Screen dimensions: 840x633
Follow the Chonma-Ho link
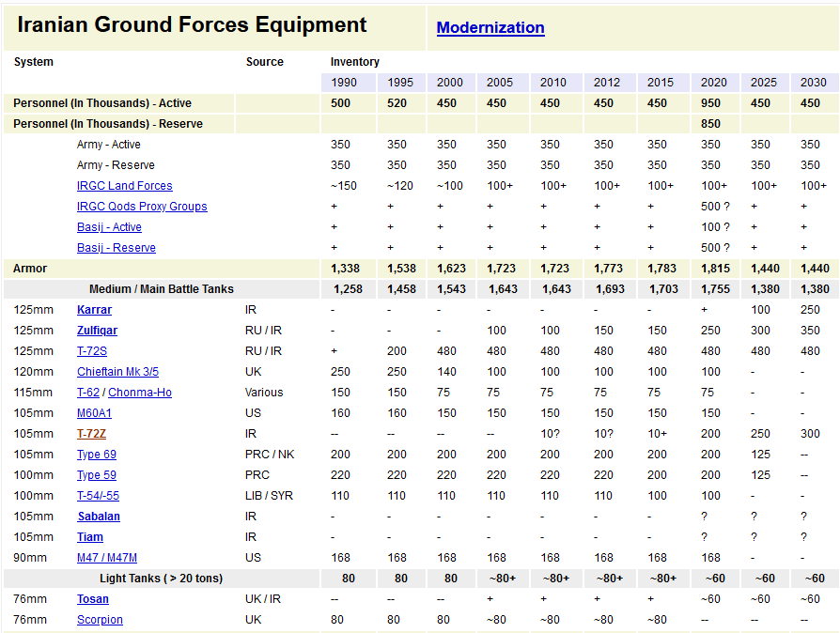pyautogui.click(x=140, y=393)
